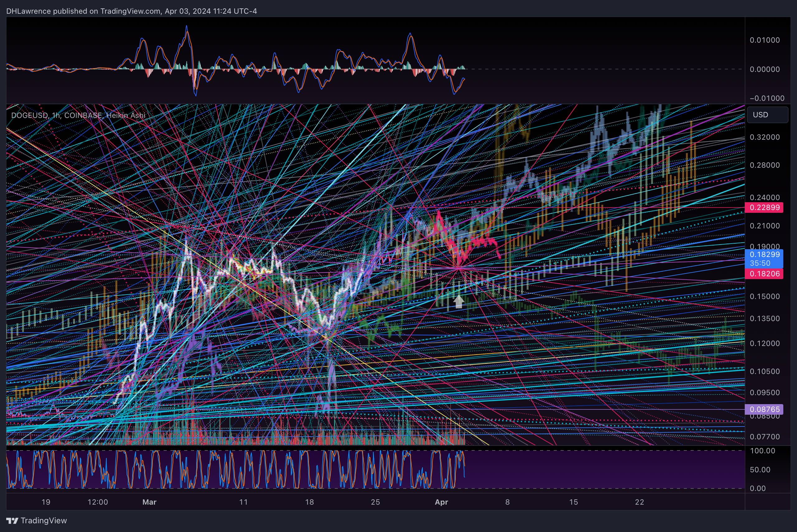
Task: Click the 0.24000 price axis label
Action: click(765, 198)
